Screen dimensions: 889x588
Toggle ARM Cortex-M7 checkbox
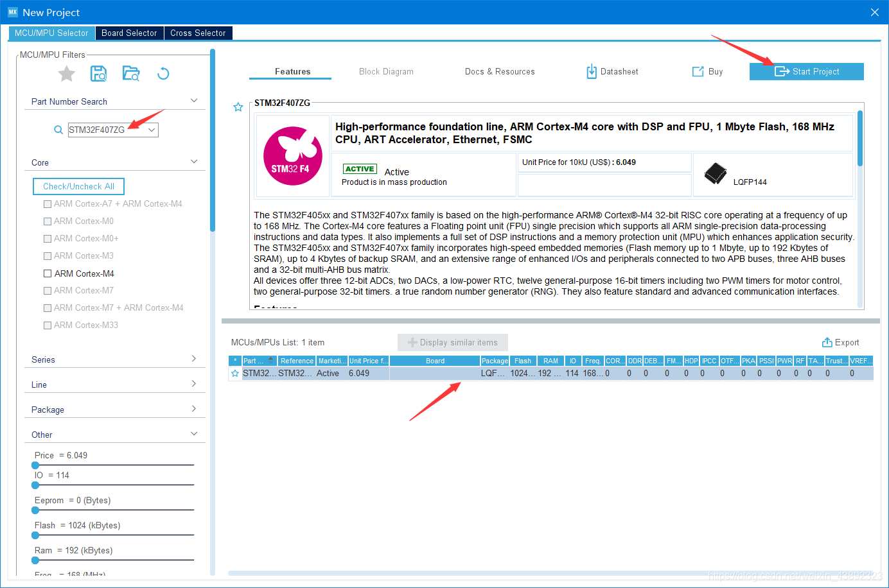click(48, 291)
